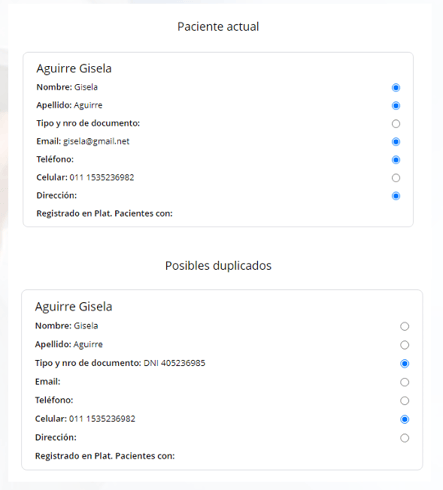Select Nombre radio in Posibles duplicados

(404, 326)
